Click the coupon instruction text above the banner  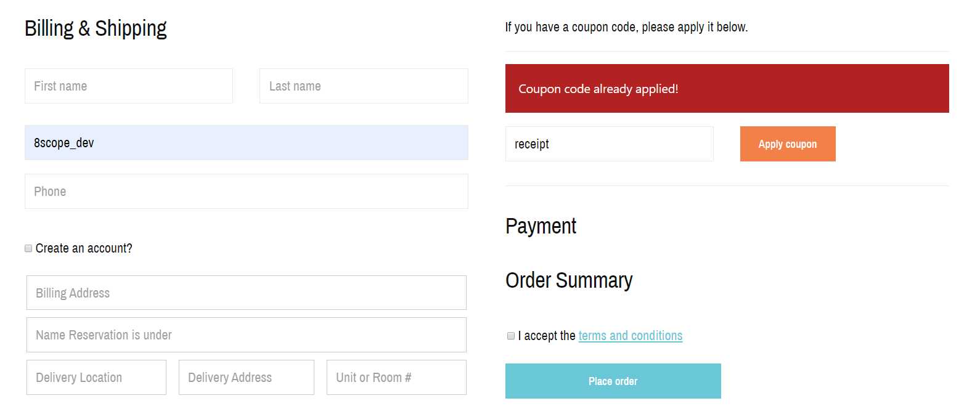tap(626, 26)
